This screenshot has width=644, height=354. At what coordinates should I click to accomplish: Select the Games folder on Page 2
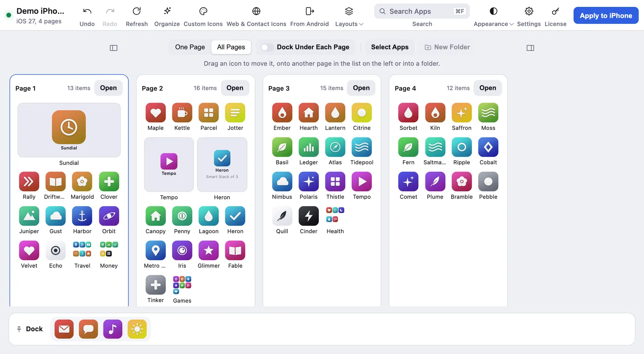[x=182, y=285]
